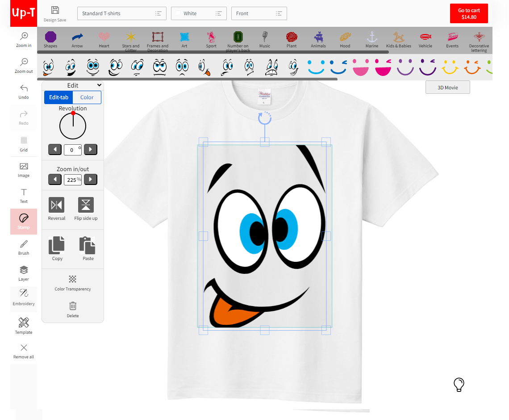Click the Design Save icon
The width and height of the screenshot is (509, 420).
[55, 13]
